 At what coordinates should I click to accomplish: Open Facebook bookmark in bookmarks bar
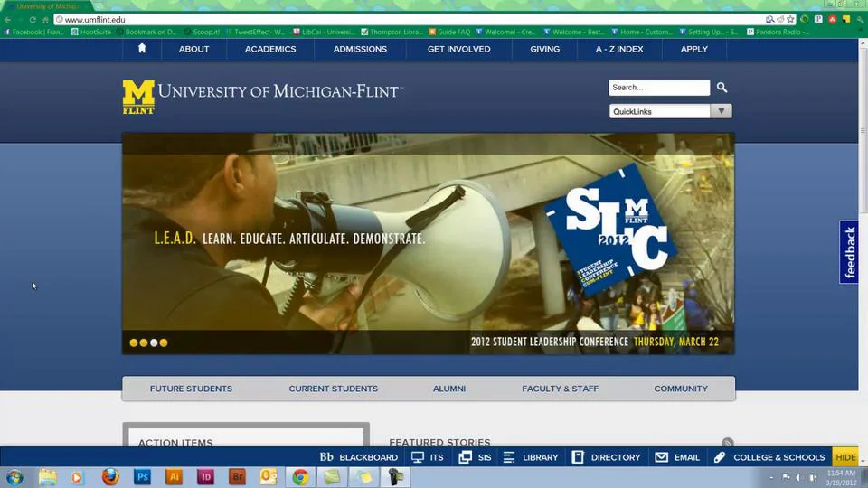coord(33,33)
